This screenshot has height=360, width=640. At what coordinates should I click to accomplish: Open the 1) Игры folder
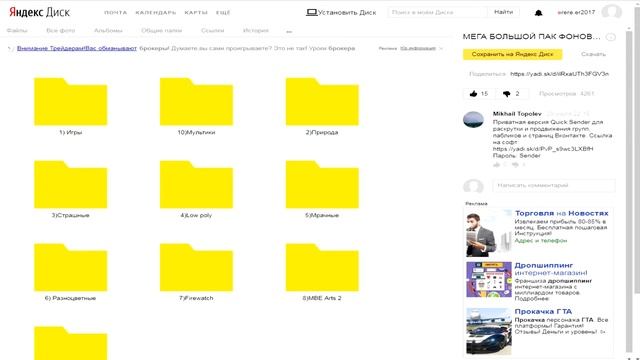[x=71, y=102]
